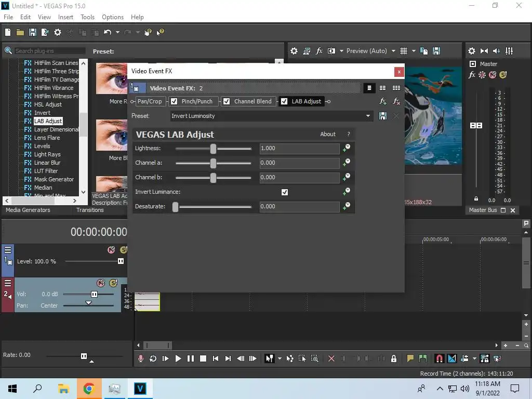Solo the audio track 2
Viewport: 532px width, 399px height.
[113, 283]
